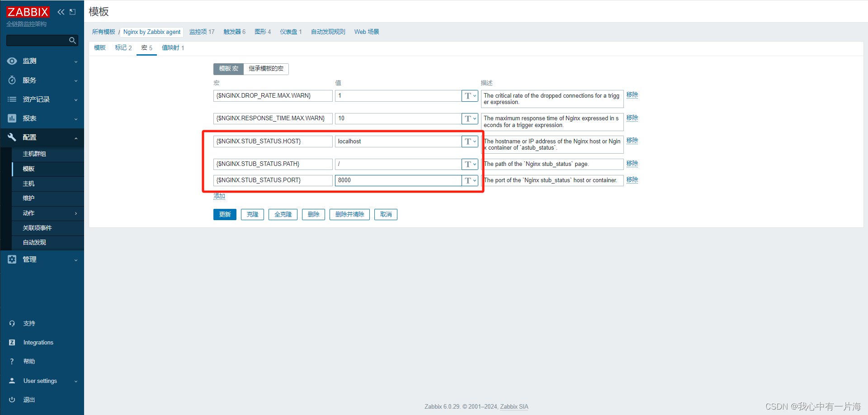Open the 图形 4 link
868x415 pixels.
point(263,32)
